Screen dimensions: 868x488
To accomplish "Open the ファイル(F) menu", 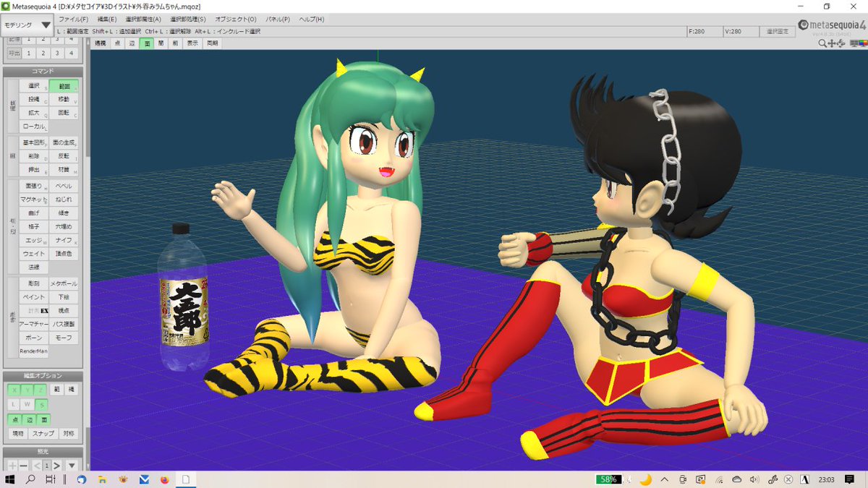I will (73, 19).
